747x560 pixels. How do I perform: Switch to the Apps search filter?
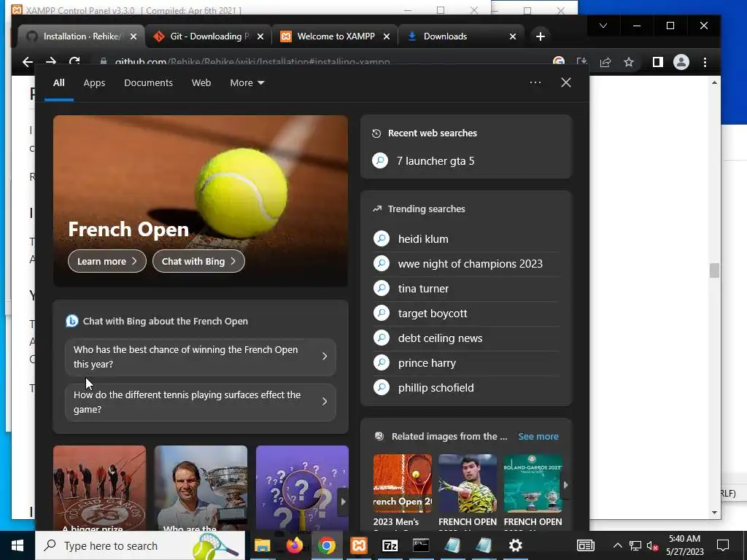[94, 83]
